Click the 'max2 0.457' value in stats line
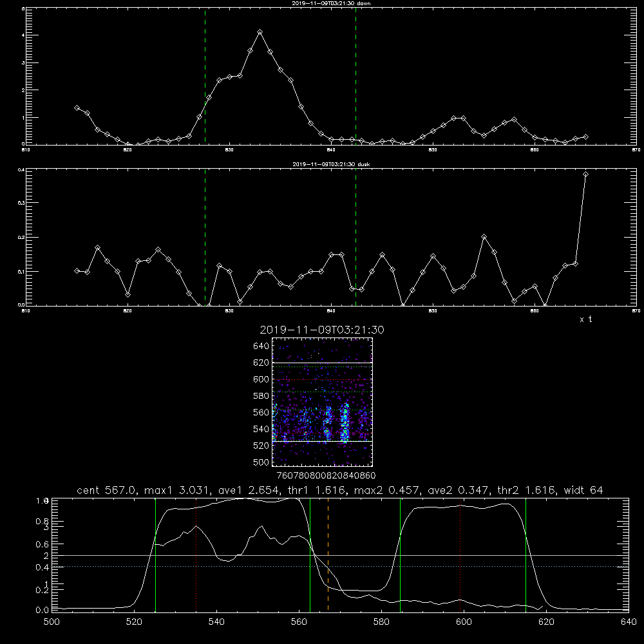 [x=387, y=490]
